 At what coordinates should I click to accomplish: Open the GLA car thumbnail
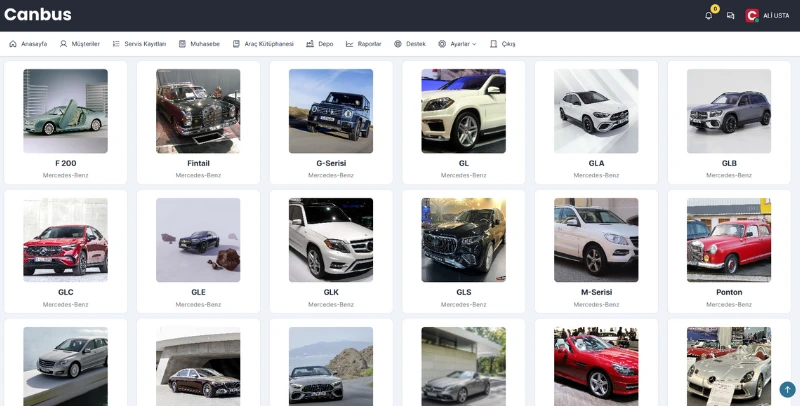click(596, 111)
